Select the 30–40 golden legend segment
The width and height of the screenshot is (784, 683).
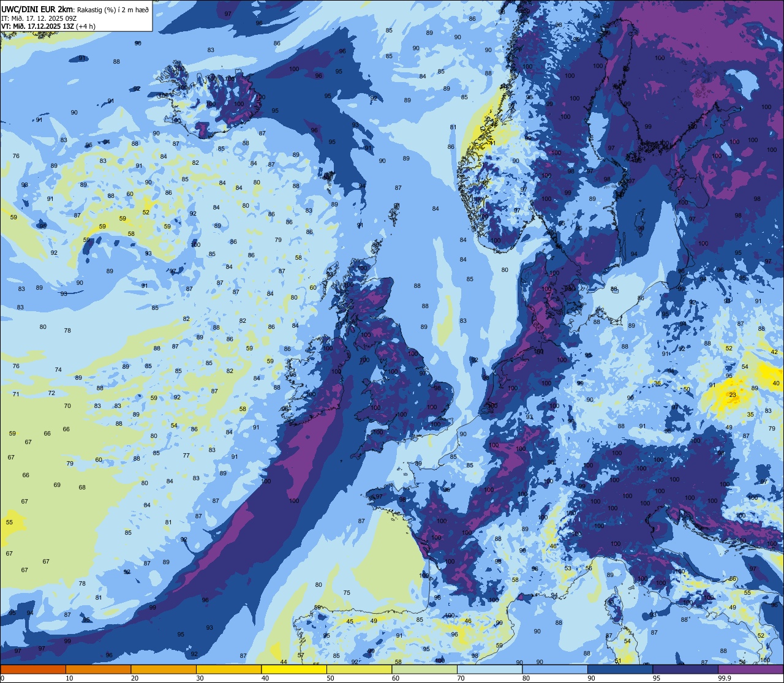coord(228,669)
